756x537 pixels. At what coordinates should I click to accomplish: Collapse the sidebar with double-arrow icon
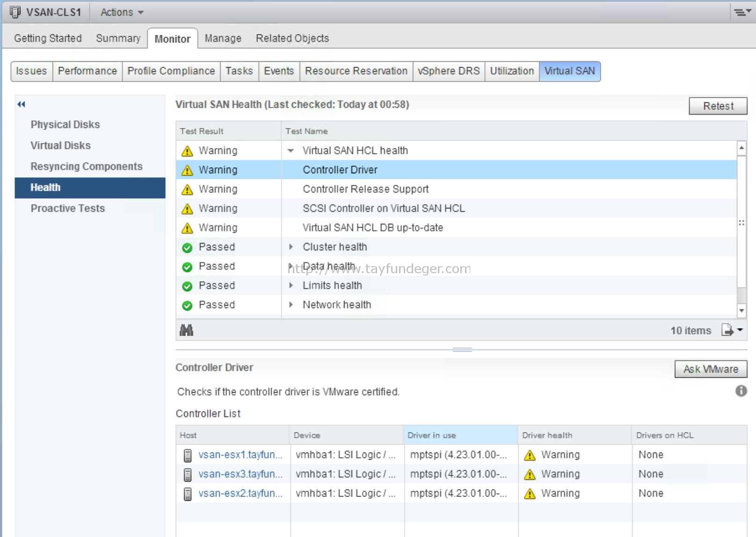pyautogui.click(x=21, y=104)
